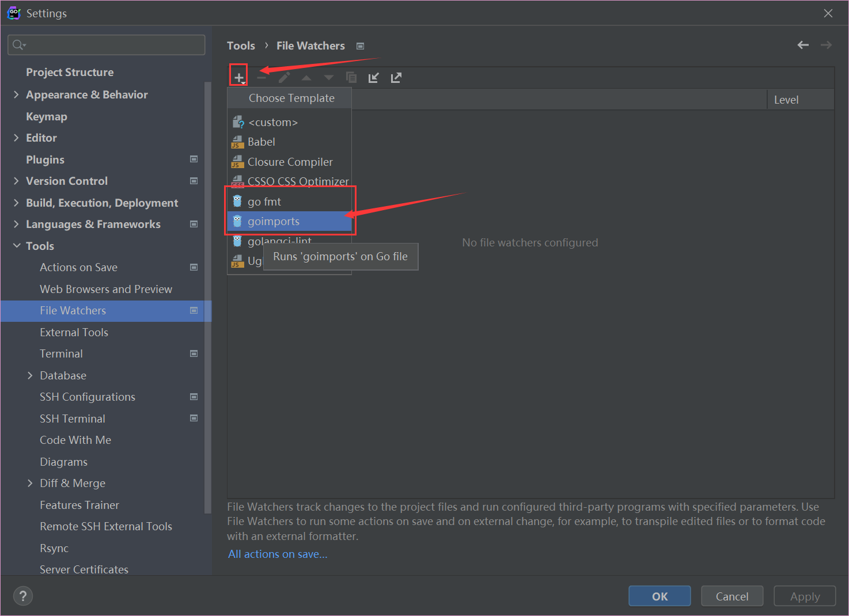Click the Add file watcher plus icon

pos(238,77)
